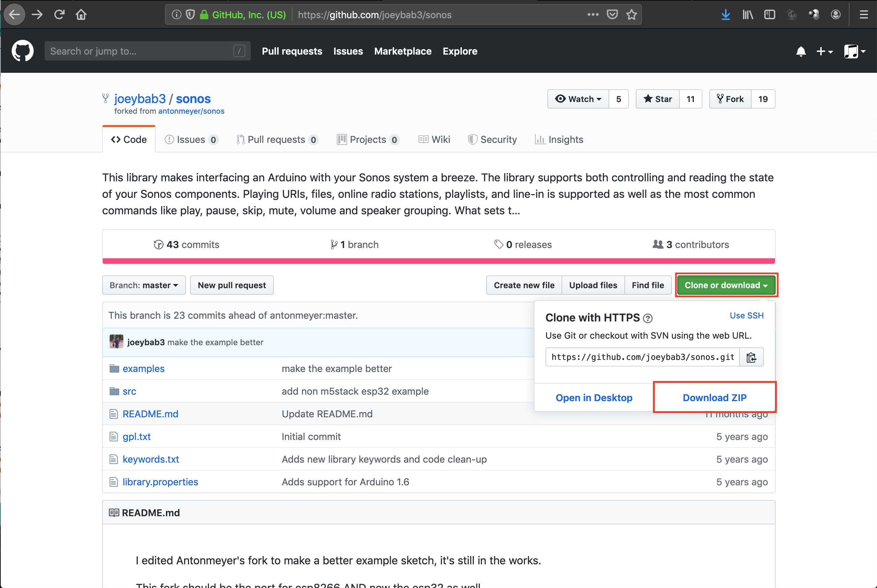Focus the Search or jump to field
877x588 pixels.
pyautogui.click(x=147, y=51)
